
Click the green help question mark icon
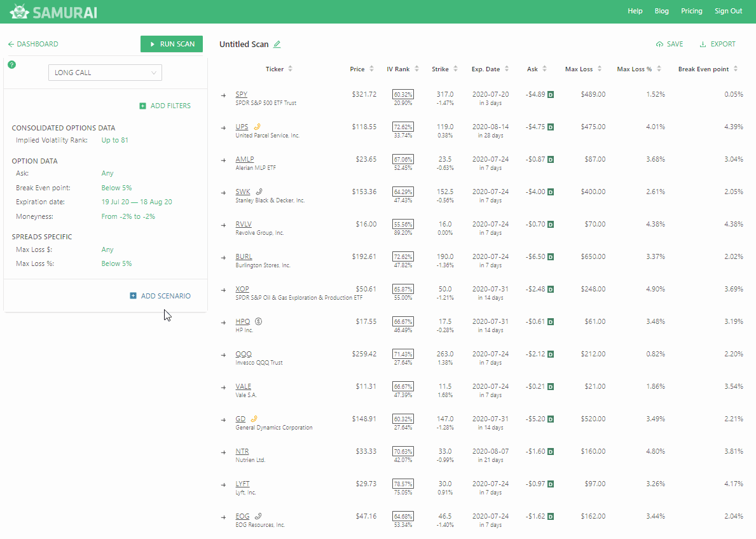pyautogui.click(x=12, y=65)
